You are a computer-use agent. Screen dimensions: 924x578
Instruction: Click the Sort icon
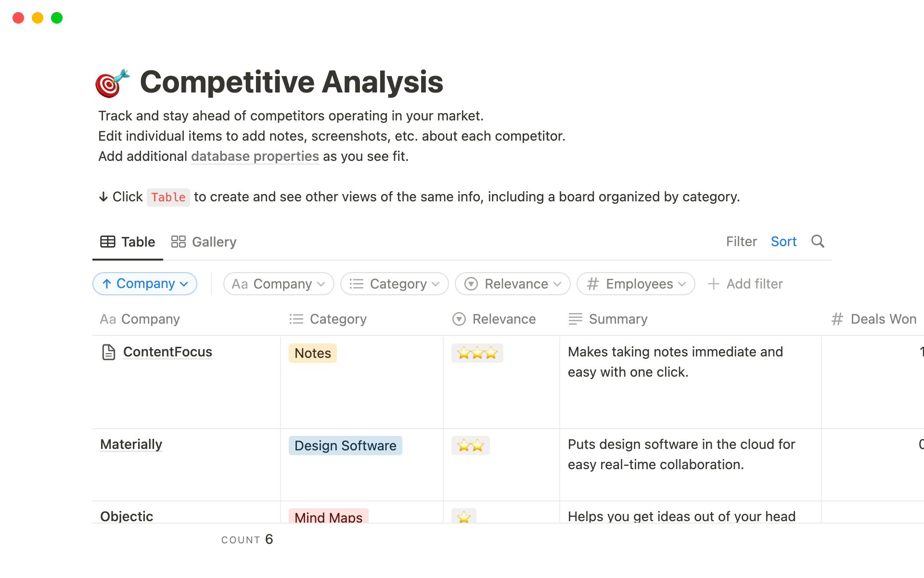783,241
